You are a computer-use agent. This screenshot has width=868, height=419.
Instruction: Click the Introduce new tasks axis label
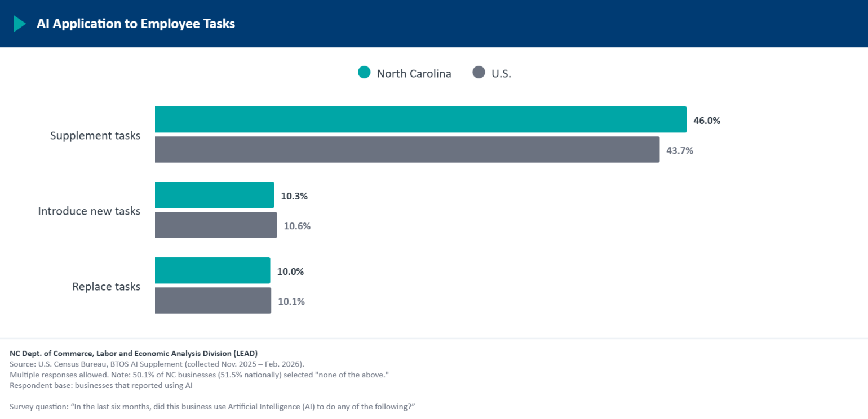coord(89,211)
